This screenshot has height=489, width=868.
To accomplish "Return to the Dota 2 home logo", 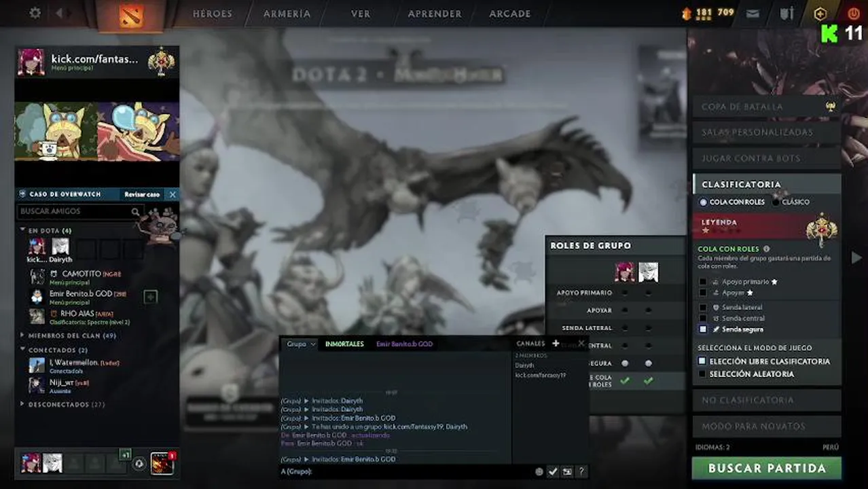I will pos(131,16).
